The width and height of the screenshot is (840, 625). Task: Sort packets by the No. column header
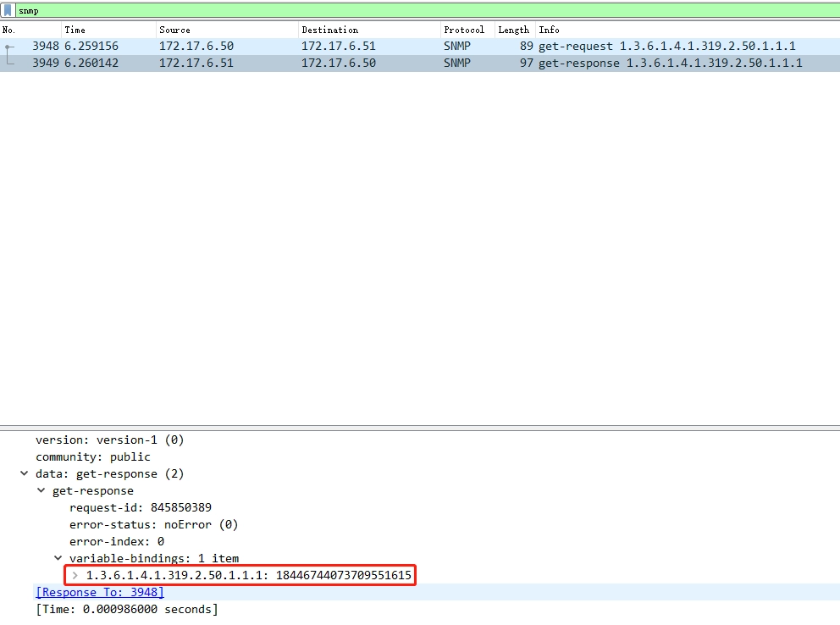pyautogui.click(x=25, y=30)
